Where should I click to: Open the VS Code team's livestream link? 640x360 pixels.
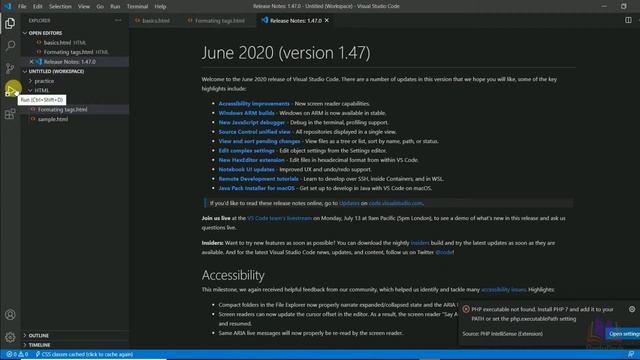(280, 218)
